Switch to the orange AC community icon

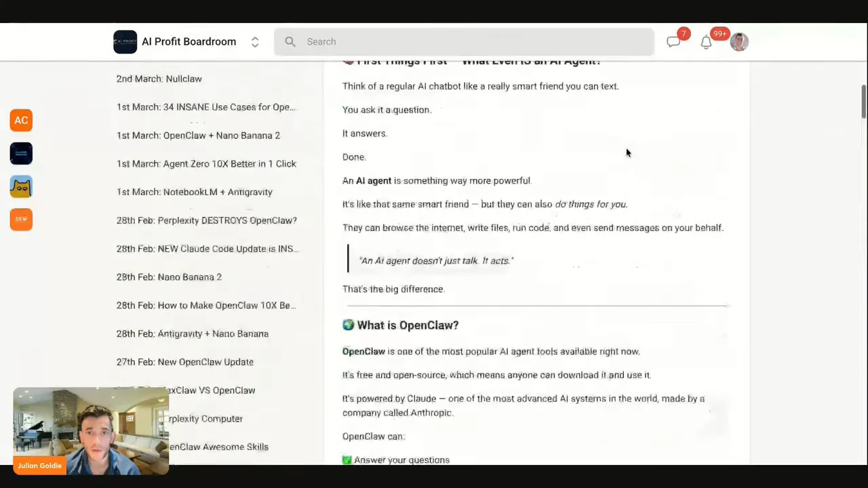pos(21,121)
